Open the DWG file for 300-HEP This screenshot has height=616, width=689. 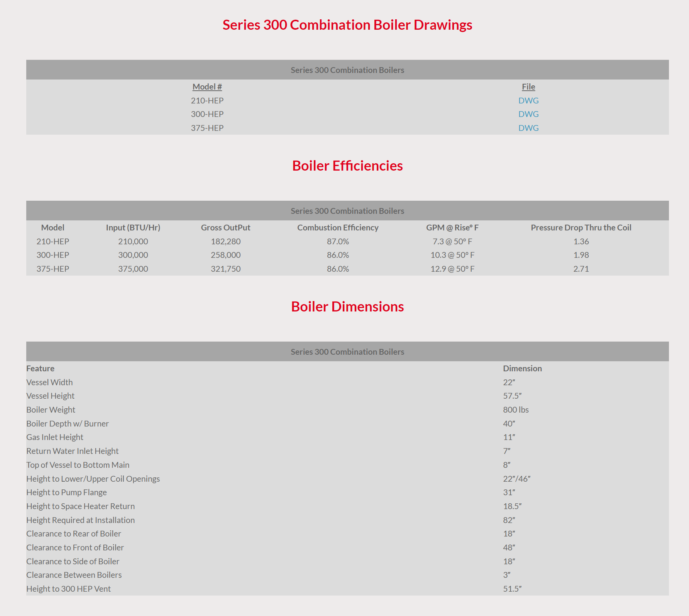pos(528,114)
